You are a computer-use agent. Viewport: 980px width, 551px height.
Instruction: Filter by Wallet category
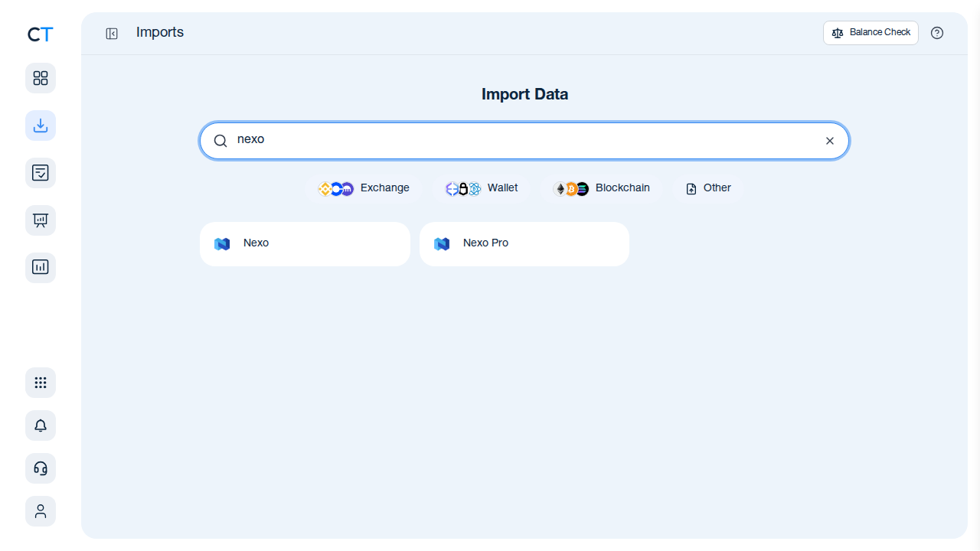482,188
